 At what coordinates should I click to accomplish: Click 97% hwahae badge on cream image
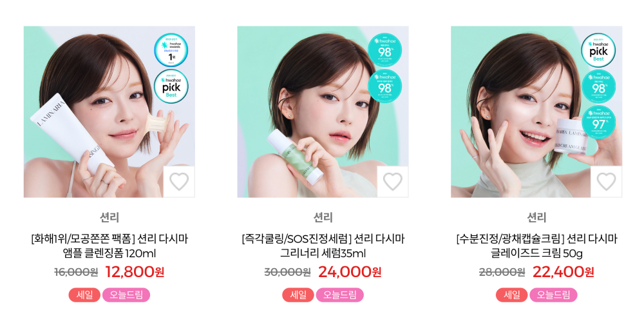click(x=598, y=122)
